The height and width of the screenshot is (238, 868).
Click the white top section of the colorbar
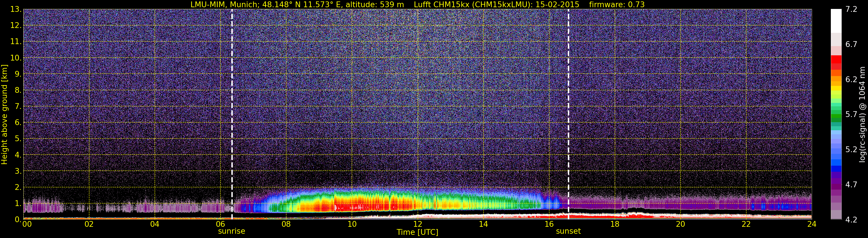pyautogui.click(x=836, y=20)
